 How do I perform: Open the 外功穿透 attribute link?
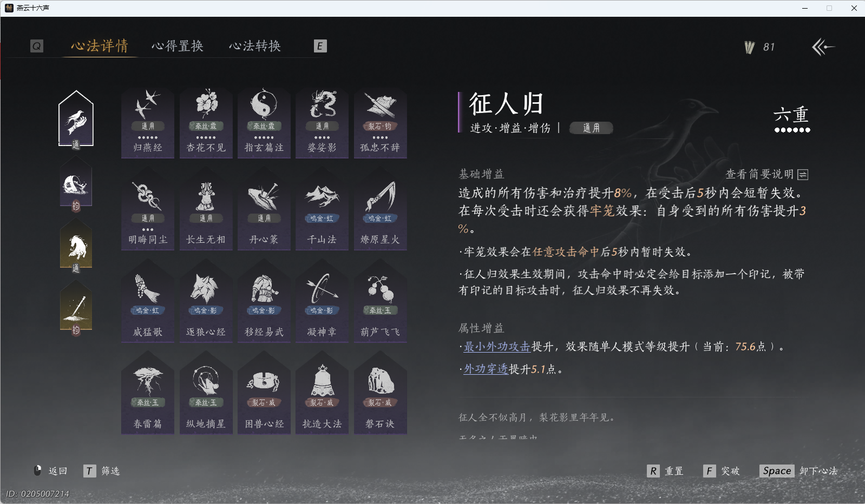pyautogui.click(x=486, y=369)
